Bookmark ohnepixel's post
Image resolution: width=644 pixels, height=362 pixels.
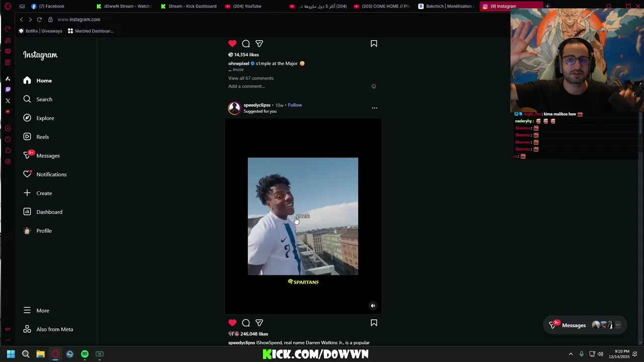pos(374,44)
